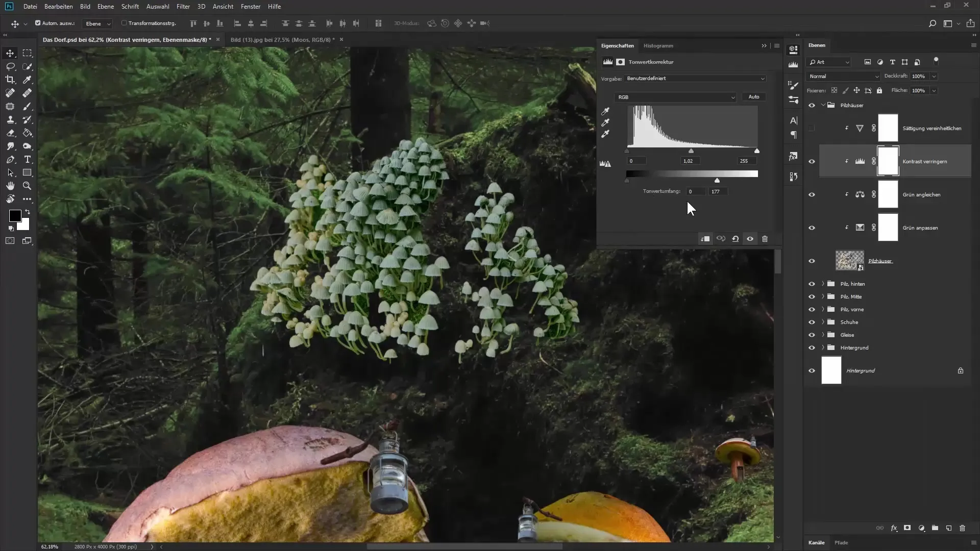This screenshot has width=980, height=551.
Task: Open the Filter menu
Action: pos(183,7)
